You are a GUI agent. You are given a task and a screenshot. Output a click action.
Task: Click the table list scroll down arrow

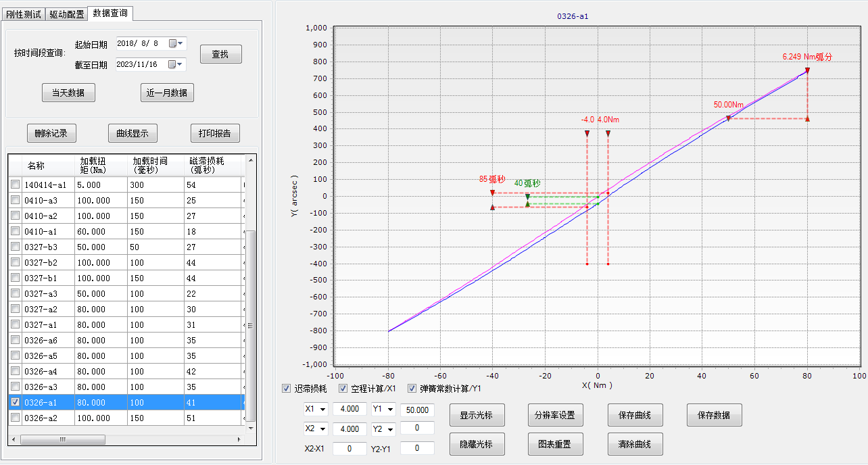tap(250, 428)
